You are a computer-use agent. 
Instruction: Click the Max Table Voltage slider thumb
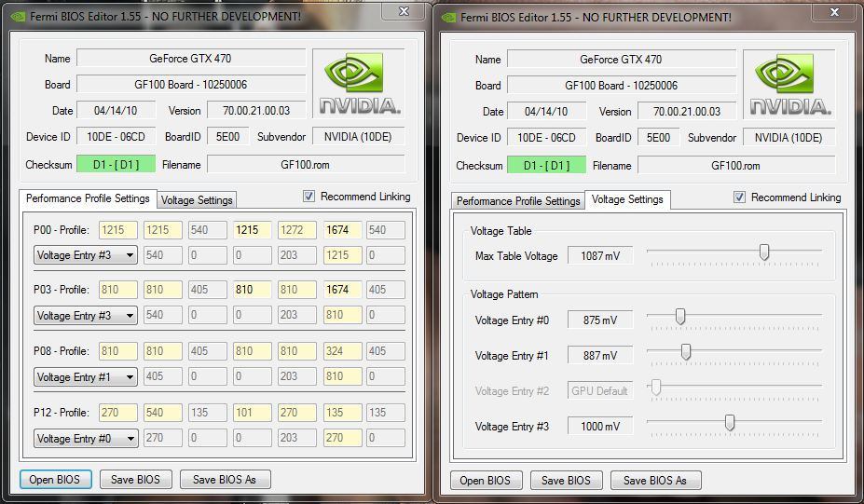[x=764, y=252]
